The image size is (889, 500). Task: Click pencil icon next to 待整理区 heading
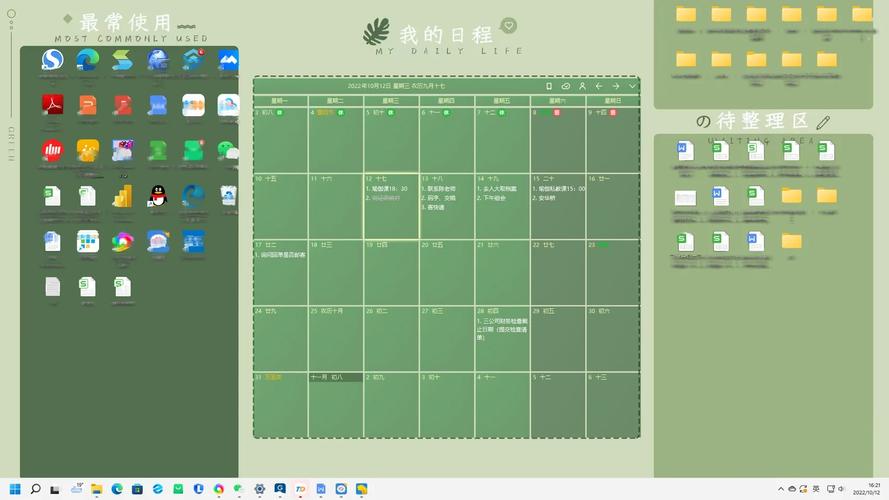pyautogui.click(x=823, y=122)
